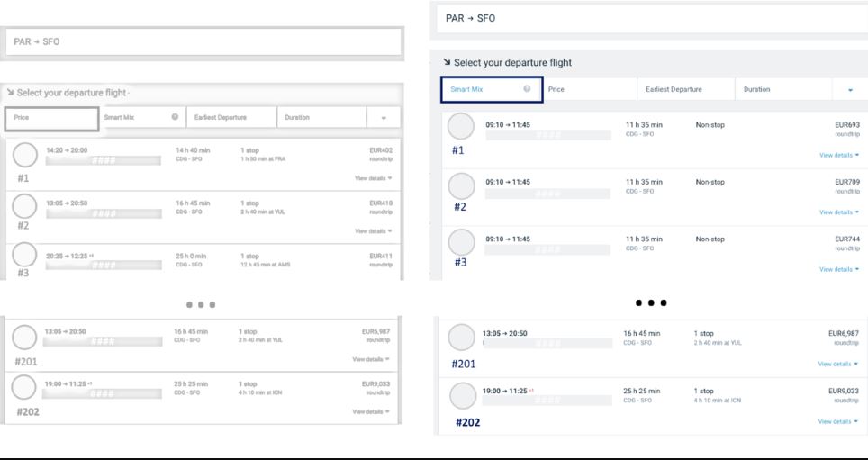Click the airline logo of the EUR410 flight

click(x=24, y=206)
